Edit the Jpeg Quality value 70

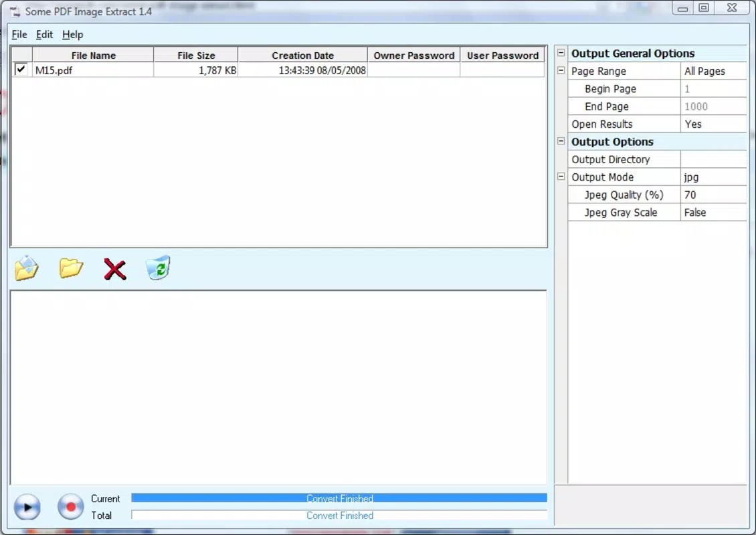click(x=714, y=195)
